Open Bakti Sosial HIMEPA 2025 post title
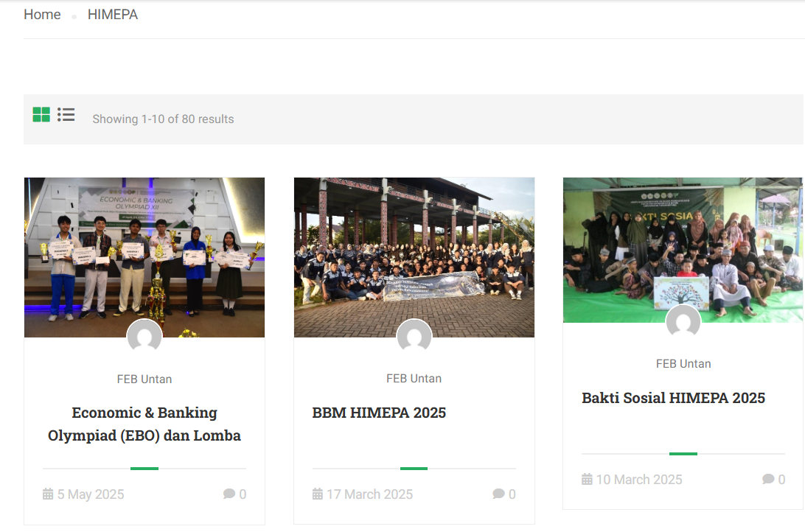This screenshot has height=532, width=805. [673, 398]
